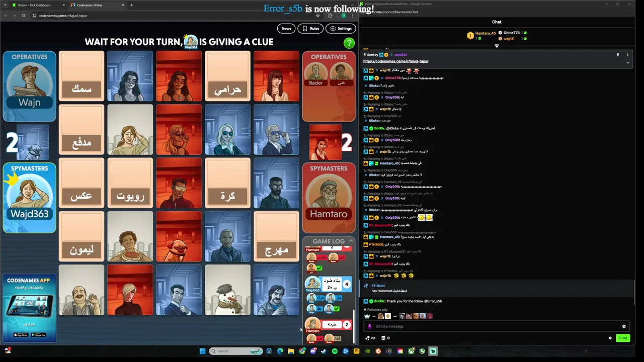Expand the pinned message chevron
644x362 pixels.
pos(627,63)
